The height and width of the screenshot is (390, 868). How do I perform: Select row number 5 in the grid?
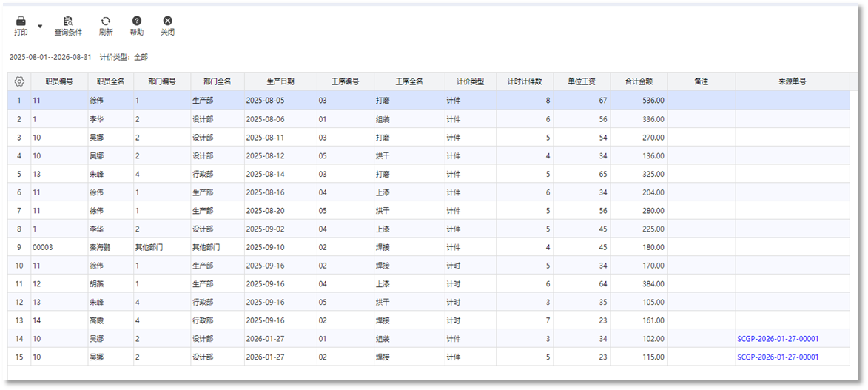point(19,174)
